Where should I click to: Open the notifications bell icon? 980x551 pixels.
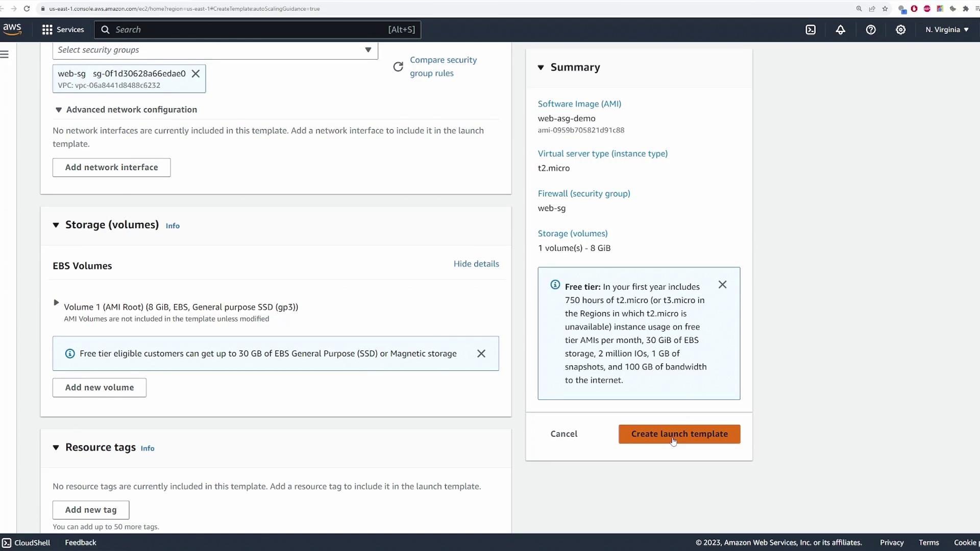840,30
